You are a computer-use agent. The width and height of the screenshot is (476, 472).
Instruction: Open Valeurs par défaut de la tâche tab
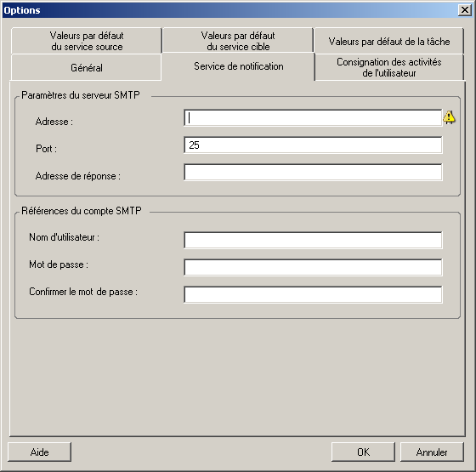(x=389, y=41)
